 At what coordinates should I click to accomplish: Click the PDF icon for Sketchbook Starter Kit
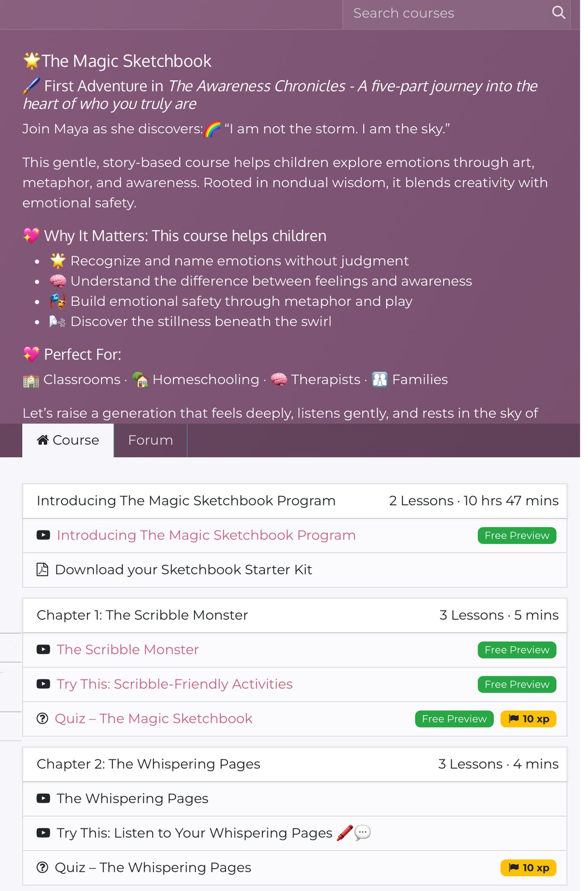(42, 569)
